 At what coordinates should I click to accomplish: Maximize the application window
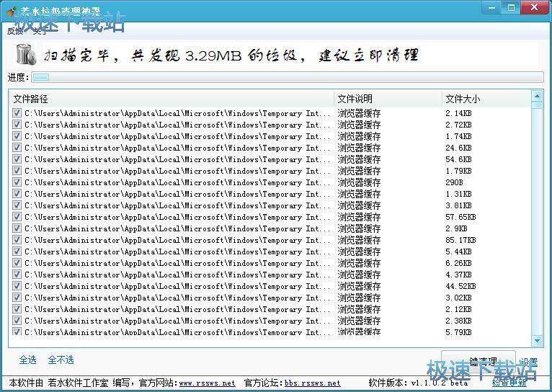click(511, 8)
